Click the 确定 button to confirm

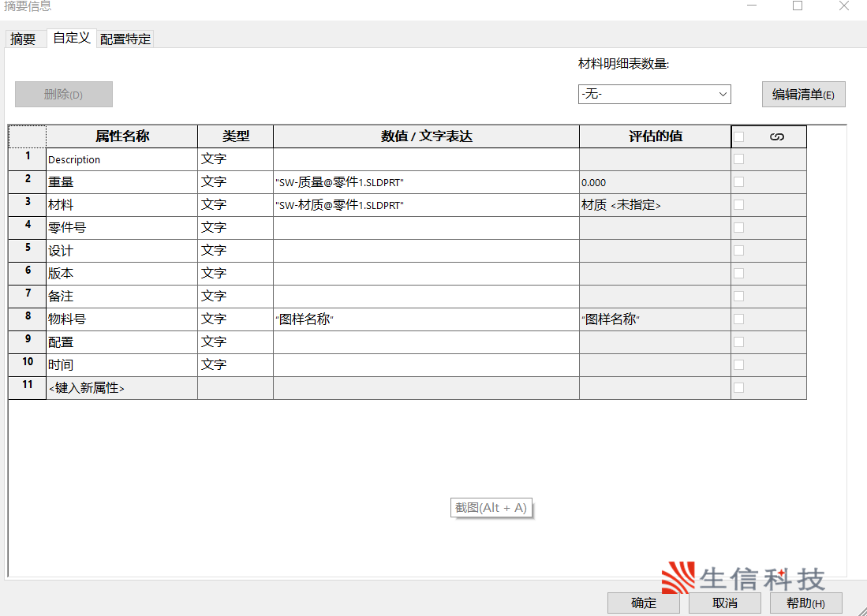(643, 603)
